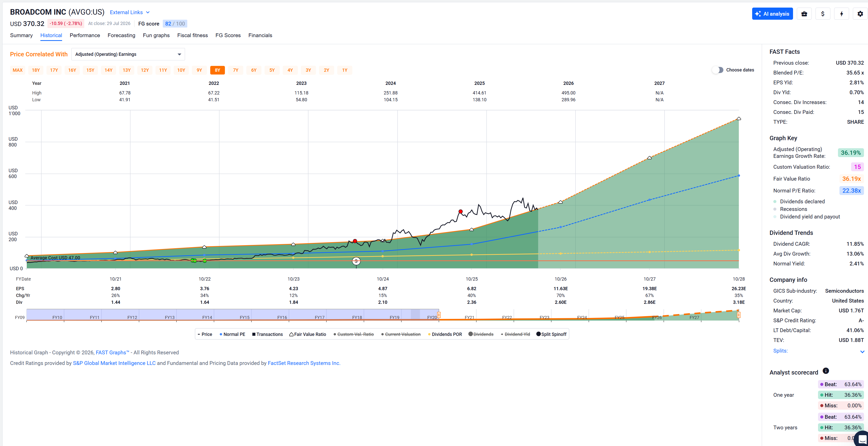Open FactSet Research Systems Inc. link
The image size is (868, 446).
tap(304, 363)
